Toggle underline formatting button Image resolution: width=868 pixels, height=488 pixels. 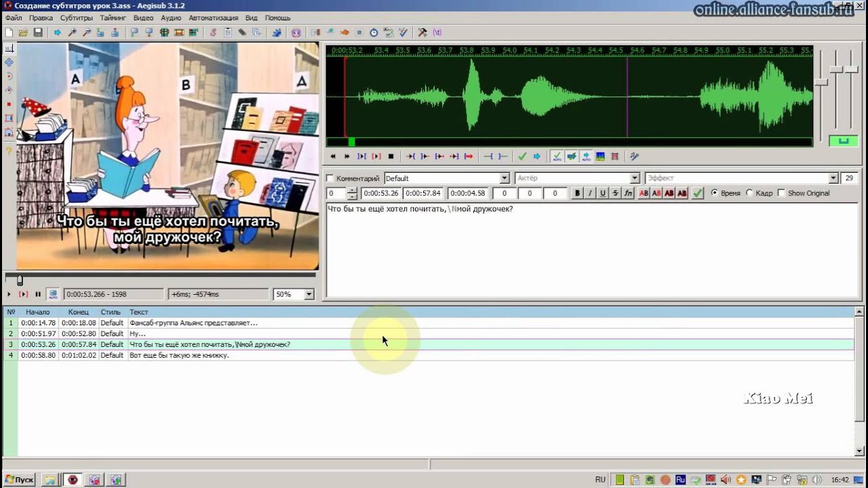tap(603, 193)
